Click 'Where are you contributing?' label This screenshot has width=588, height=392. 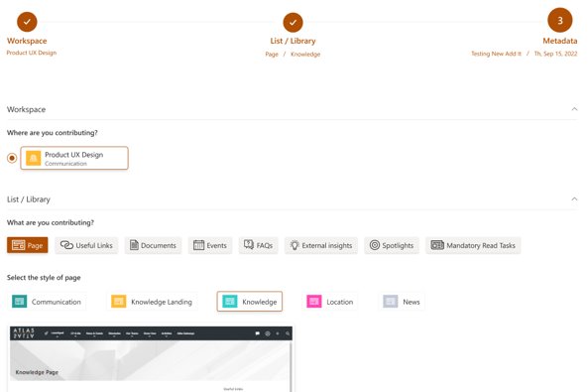point(53,133)
